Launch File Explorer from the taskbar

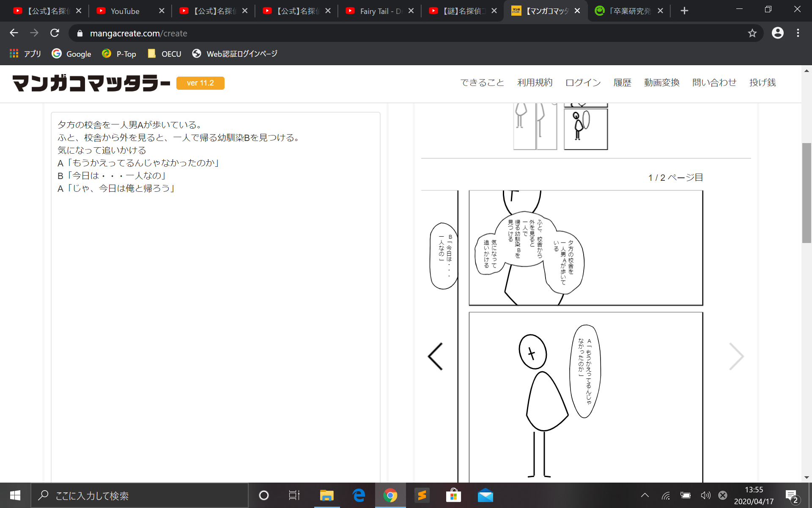tap(326, 495)
